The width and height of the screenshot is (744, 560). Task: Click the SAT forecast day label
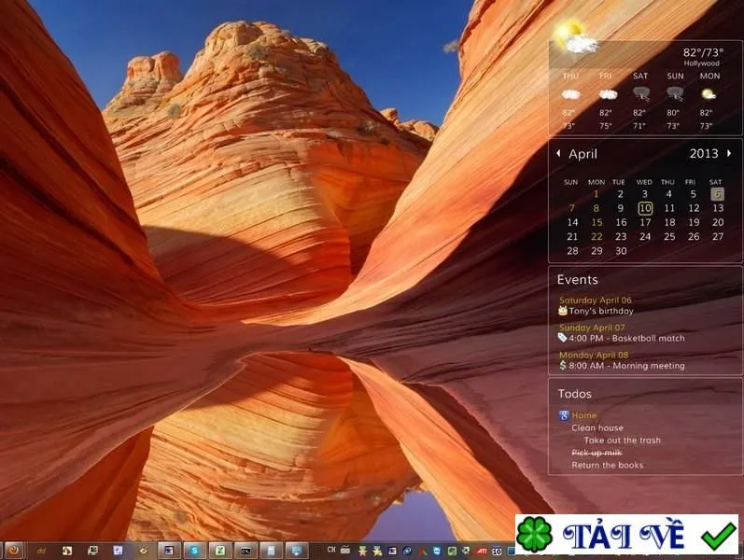(x=640, y=76)
